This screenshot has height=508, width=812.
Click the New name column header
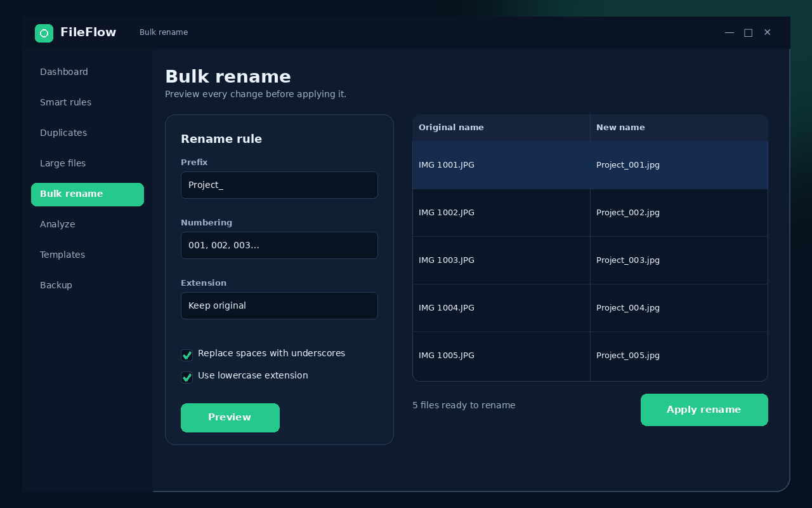coord(679,128)
